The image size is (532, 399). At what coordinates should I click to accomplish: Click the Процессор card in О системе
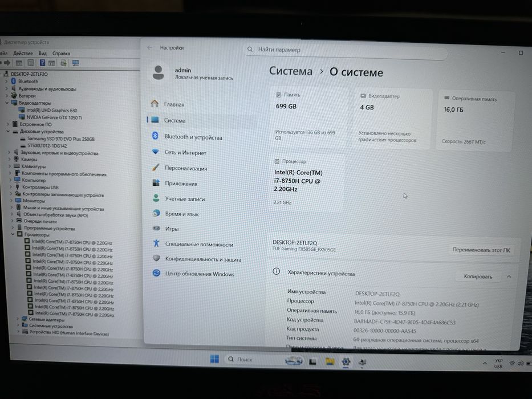pyautogui.click(x=307, y=183)
